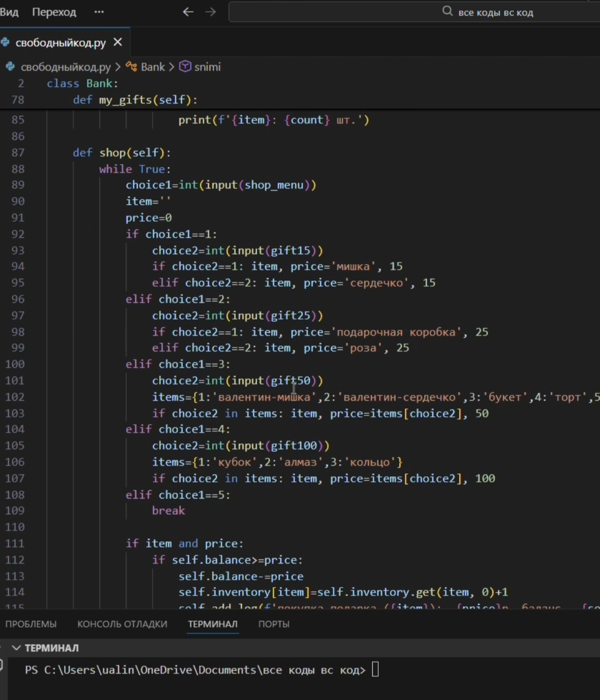Click the search magnifier icon in command center
Image resolution: width=600 pixels, height=700 pixels.
click(447, 11)
